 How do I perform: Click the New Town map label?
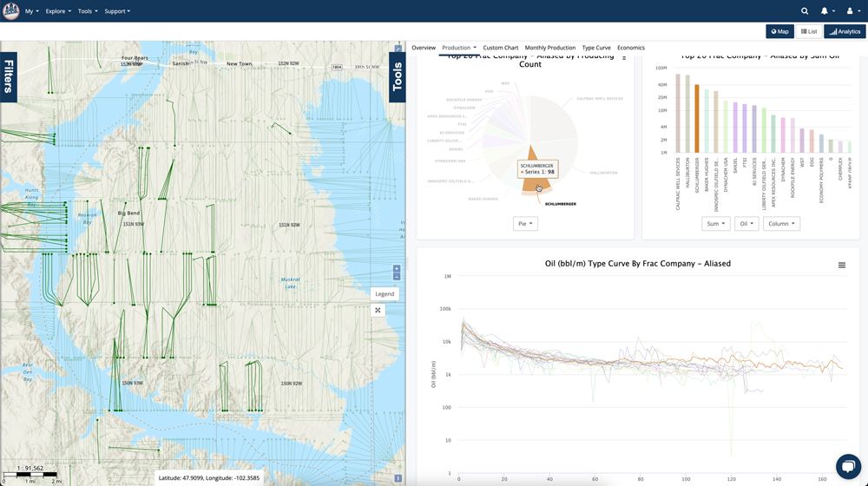tap(240, 63)
